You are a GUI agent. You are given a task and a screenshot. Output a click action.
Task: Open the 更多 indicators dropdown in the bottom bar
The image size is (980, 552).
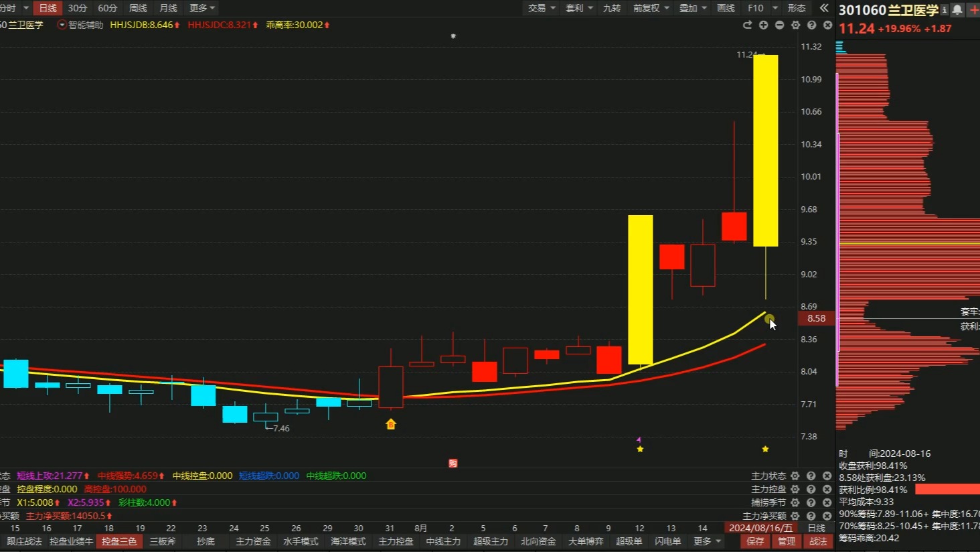point(708,541)
